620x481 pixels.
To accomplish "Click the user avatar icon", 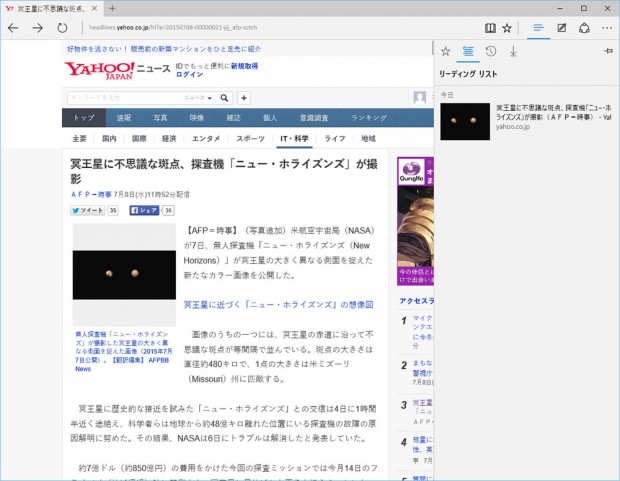I will (x=420, y=97).
